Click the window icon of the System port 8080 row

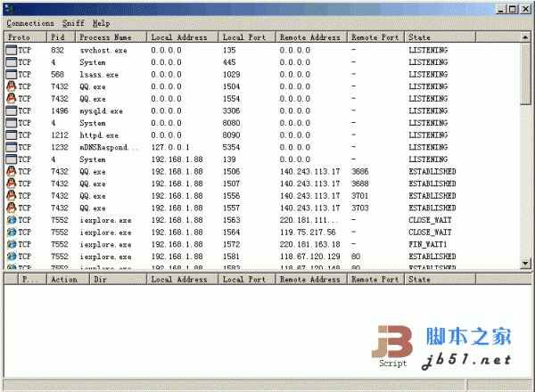pyautogui.click(x=12, y=123)
